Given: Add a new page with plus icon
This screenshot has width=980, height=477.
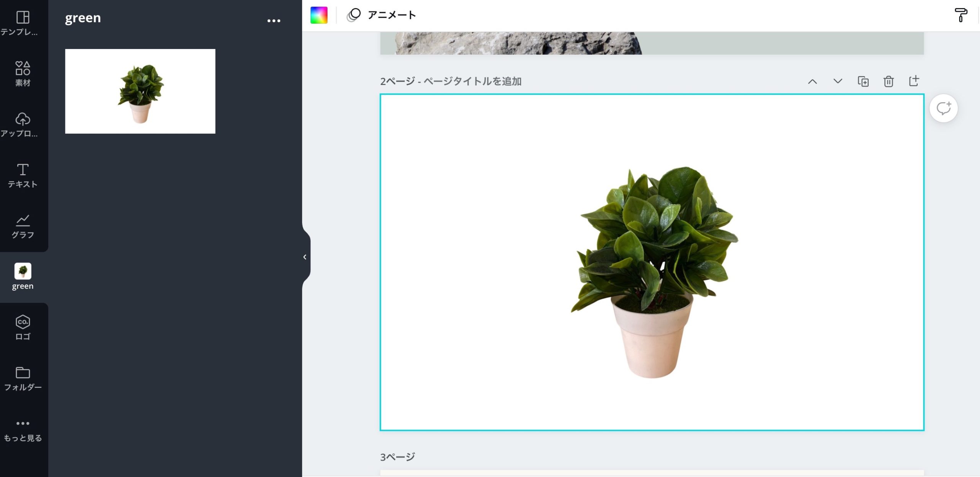Looking at the screenshot, I should pos(914,81).
